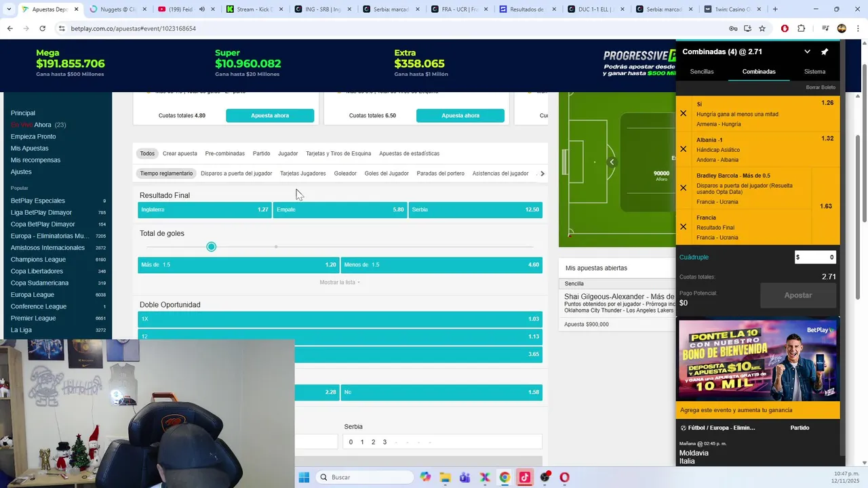Open the red Opera extension icon
868x488 pixels.
785,28
